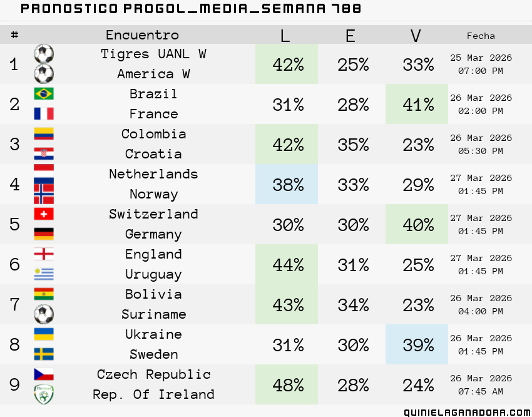Open the quinielaganadora.com link
This screenshot has width=532, height=417.
467,412
